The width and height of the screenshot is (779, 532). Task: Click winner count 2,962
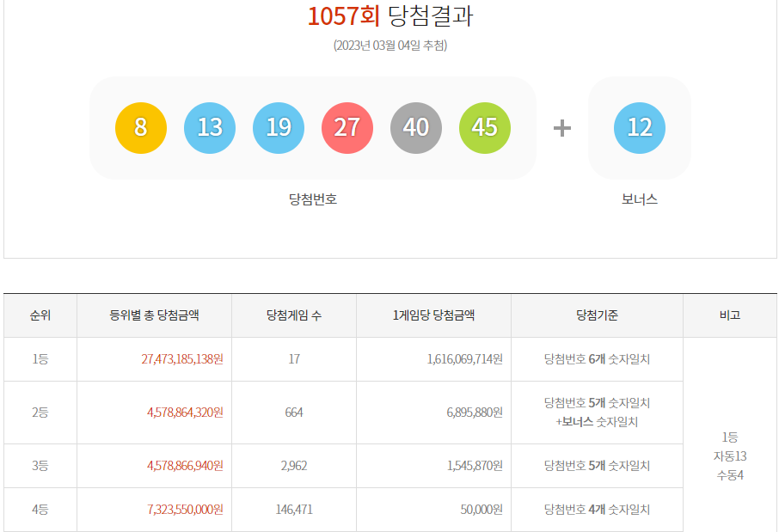point(294,466)
